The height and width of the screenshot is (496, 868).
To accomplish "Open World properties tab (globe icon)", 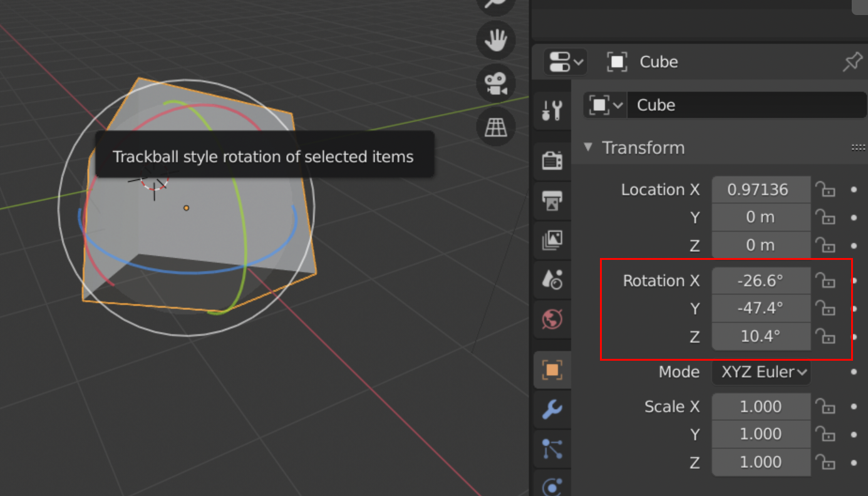I will [x=552, y=319].
